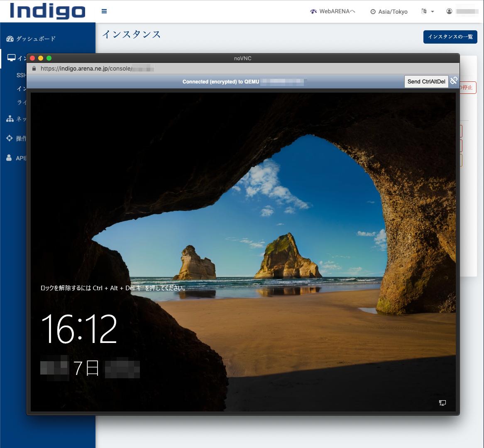
Task: Follow the WebARENAへ link
Action: tap(333, 12)
